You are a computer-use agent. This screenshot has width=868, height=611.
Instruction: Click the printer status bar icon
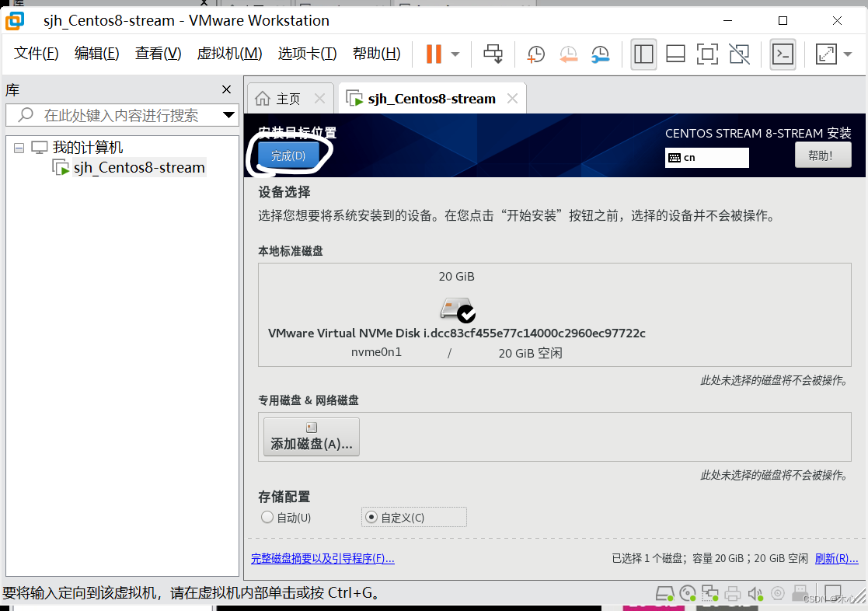point(732,594)
